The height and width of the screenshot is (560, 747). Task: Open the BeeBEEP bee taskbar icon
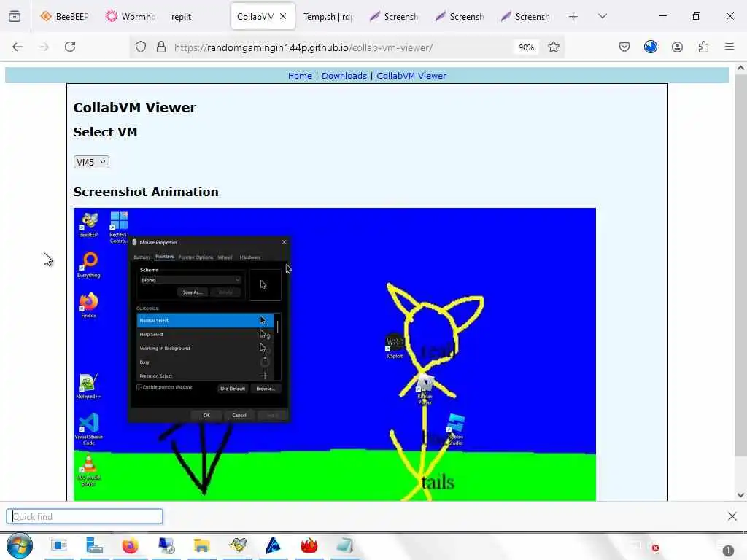coord(238,545)
